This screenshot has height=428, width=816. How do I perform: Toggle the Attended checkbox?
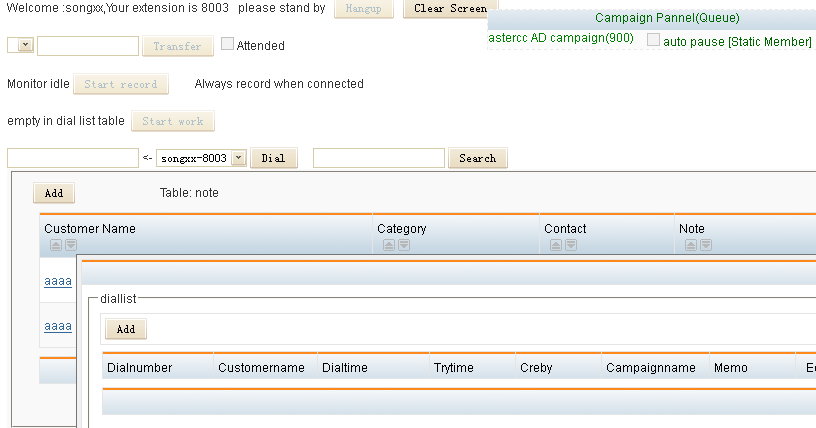tap(227, 44)
